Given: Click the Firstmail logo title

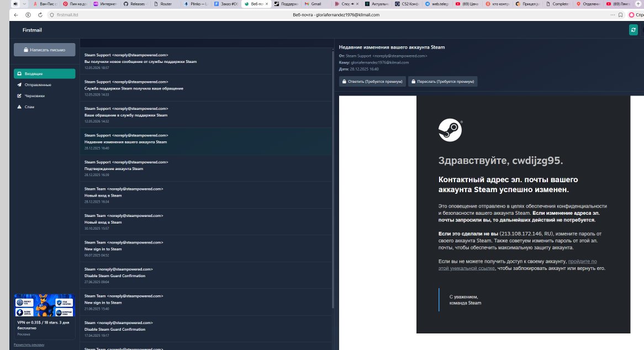Looking at the screenshot, I should pyautogui.click(x=32, y=30).
